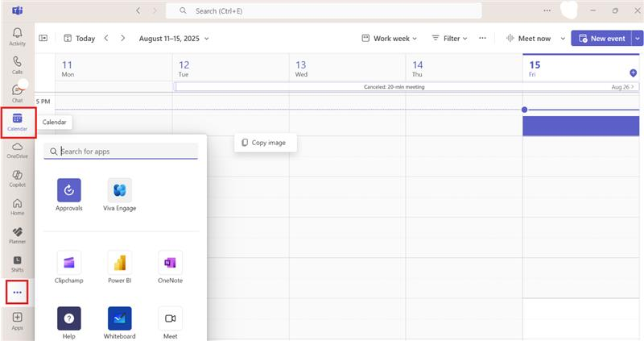
Task: Select the Thursday 14 day header
Action: point(464,68)
